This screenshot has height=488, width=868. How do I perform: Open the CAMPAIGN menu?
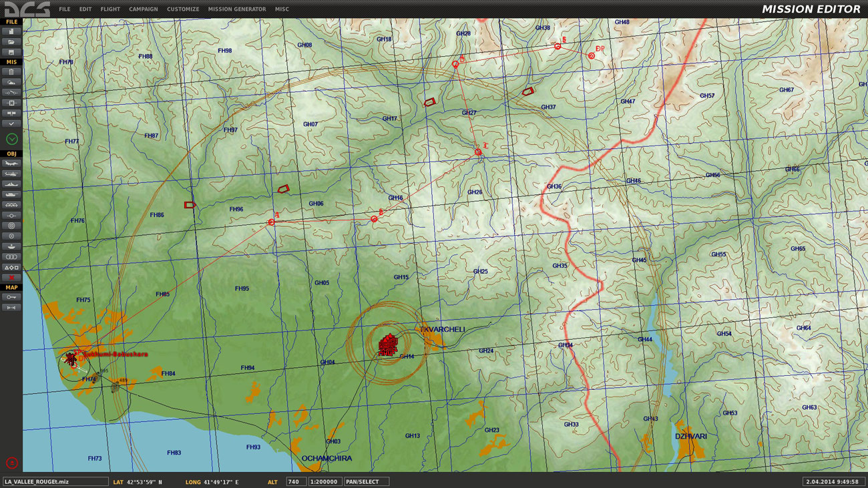click(143, 9)
